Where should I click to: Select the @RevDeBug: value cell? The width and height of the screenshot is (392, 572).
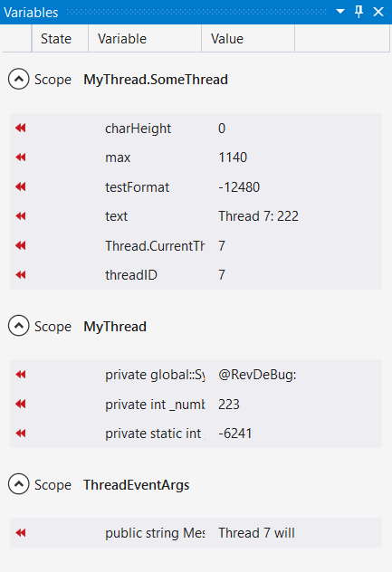click(257, 375)
